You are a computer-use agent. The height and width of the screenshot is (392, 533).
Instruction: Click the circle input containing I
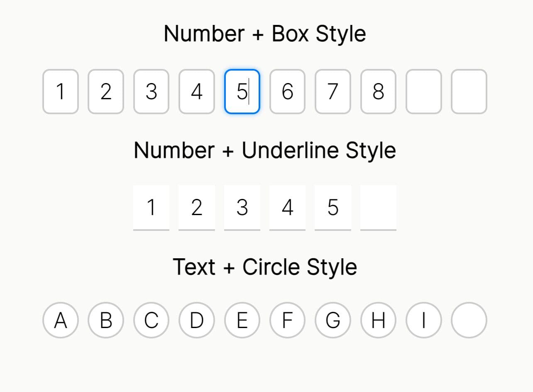(423, 320)
